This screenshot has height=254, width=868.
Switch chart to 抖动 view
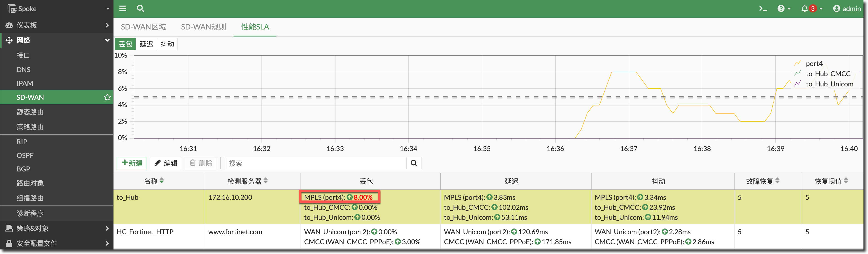167,44
